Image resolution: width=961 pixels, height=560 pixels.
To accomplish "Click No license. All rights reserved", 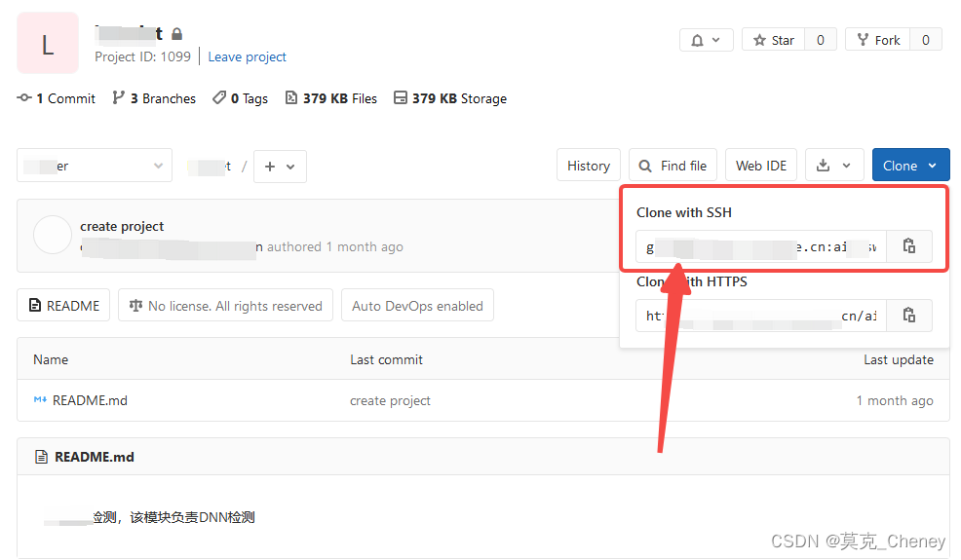I will (225, 306).
